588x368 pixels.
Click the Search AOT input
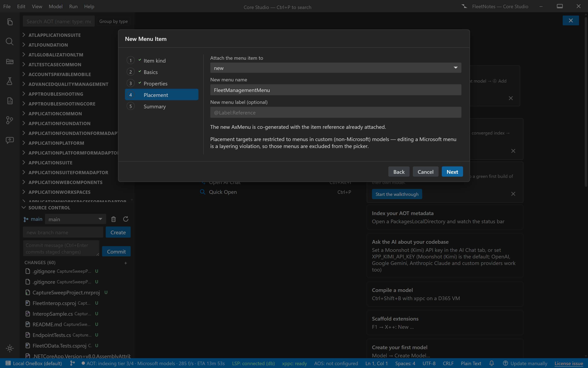tap(59, 21)
